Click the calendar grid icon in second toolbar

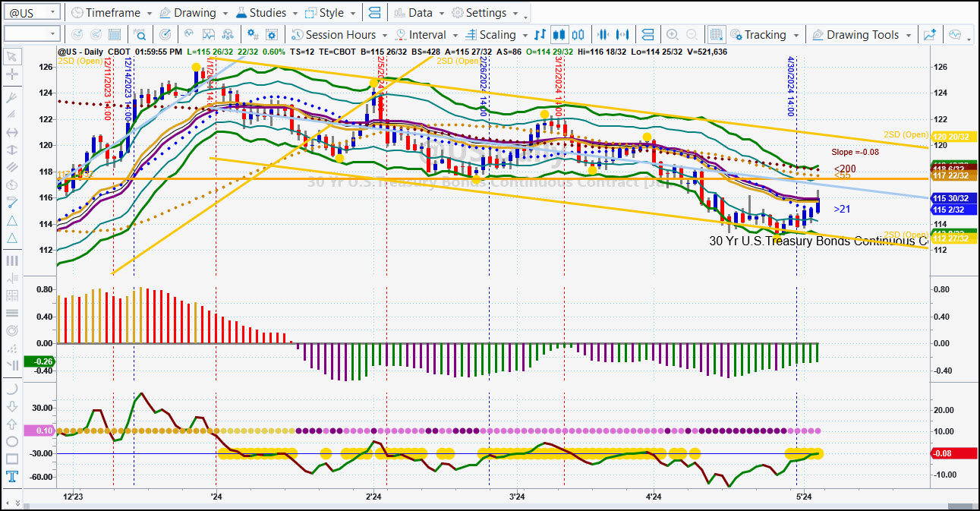[x=115, y=35]
